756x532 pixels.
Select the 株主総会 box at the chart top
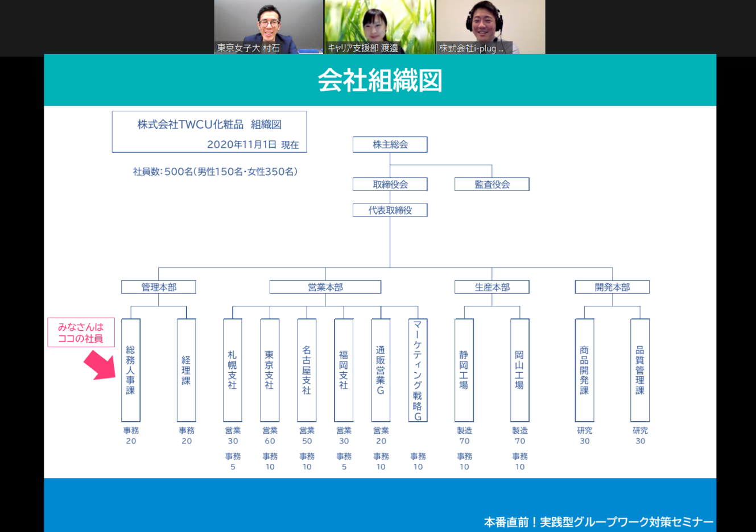point(390,144)
